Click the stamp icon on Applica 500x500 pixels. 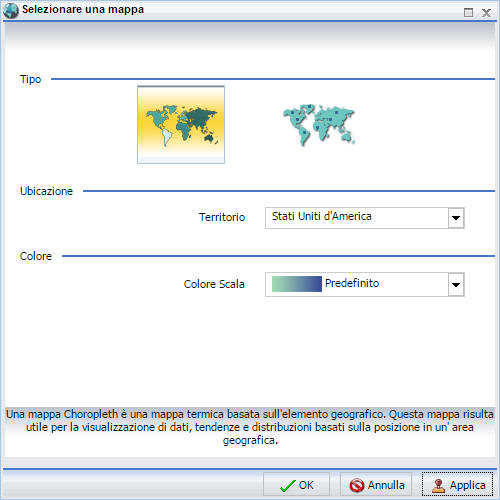(439, 486)
